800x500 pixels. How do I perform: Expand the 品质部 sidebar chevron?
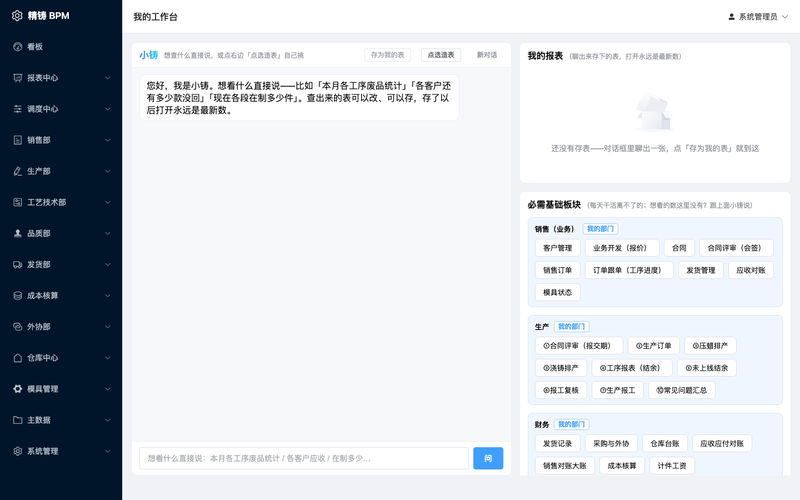(108, 234)
